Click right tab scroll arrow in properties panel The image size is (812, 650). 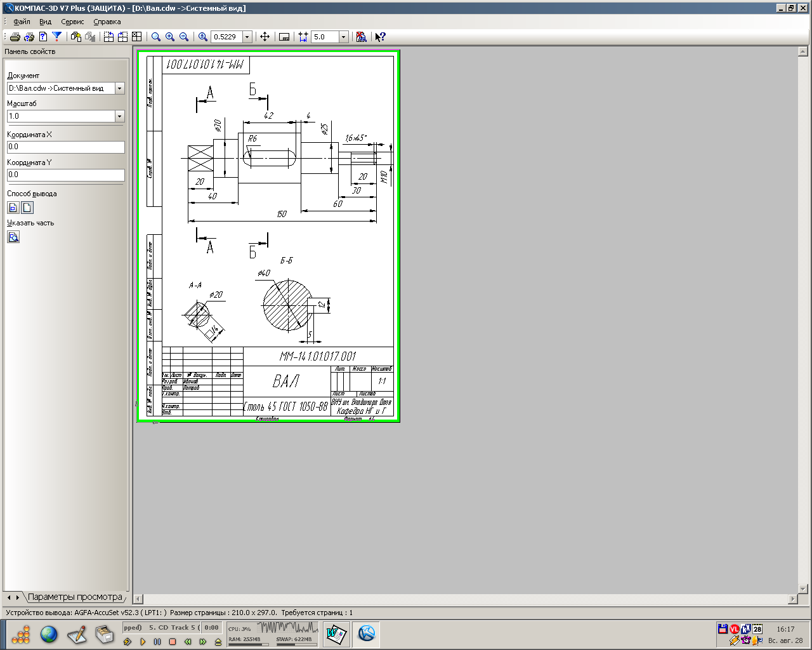point(18,597)
